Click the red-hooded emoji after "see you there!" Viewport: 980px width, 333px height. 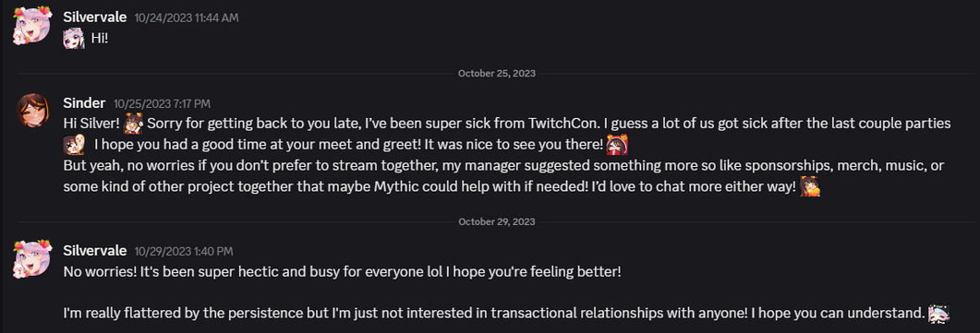tap(617, 146)
